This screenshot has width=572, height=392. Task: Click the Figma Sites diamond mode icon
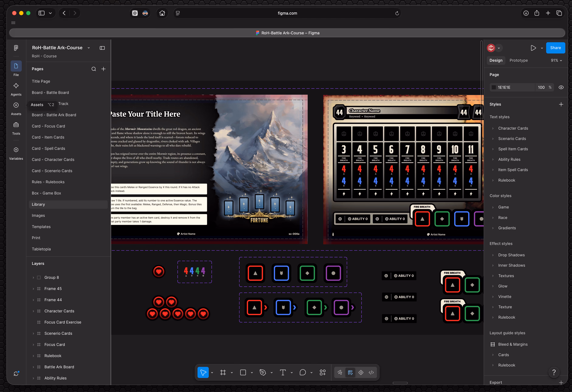[361, 373]
